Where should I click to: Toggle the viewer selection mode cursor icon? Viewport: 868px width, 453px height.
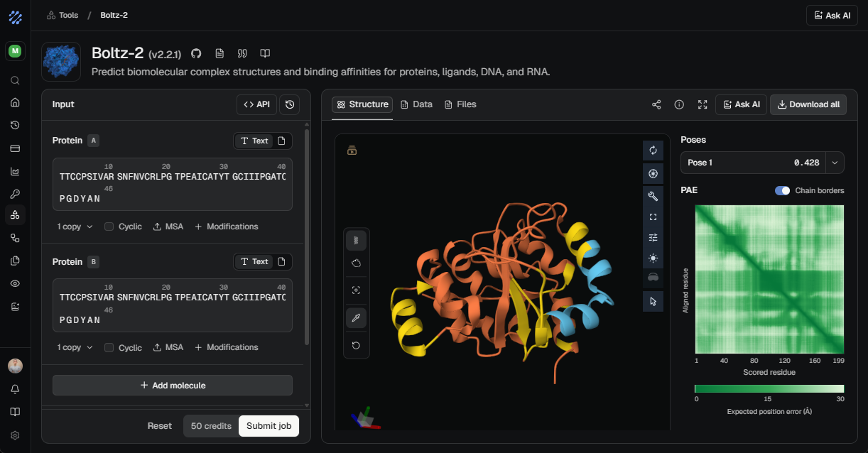pyautogui.click(x=653, y=301)
